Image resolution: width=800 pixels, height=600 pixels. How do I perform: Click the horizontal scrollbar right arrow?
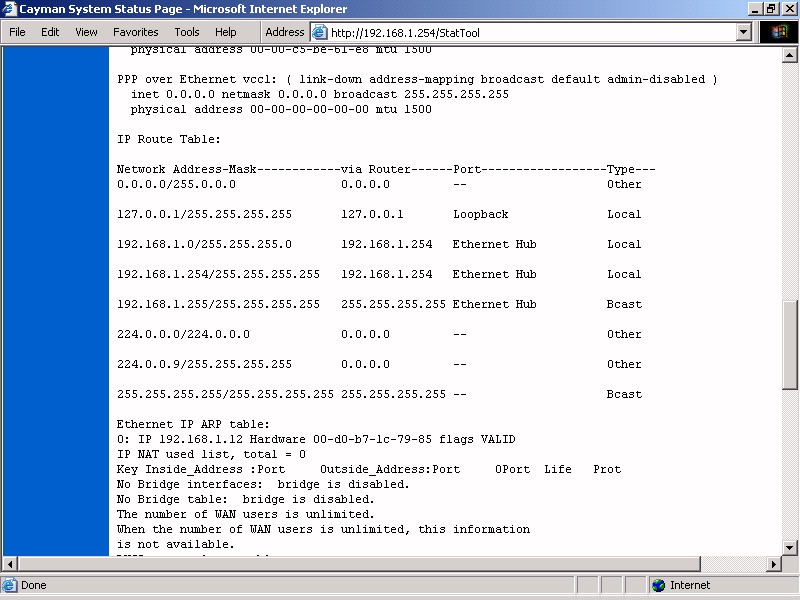774,564
